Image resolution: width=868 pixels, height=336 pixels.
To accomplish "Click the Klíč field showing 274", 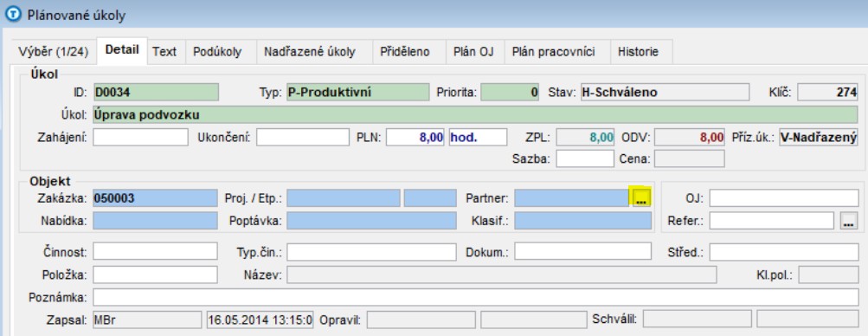I will click(828, 93).
